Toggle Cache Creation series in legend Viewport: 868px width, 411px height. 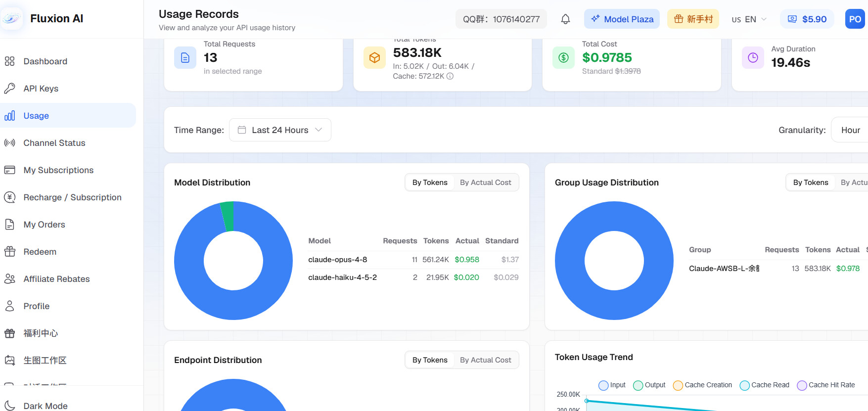[x=702, y=385]
